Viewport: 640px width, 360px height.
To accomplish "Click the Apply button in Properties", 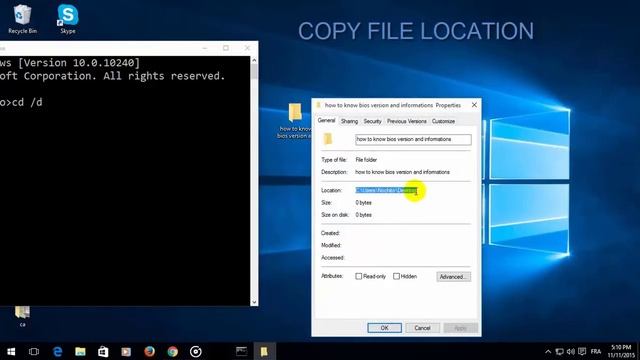I will [x=460, y=328].
